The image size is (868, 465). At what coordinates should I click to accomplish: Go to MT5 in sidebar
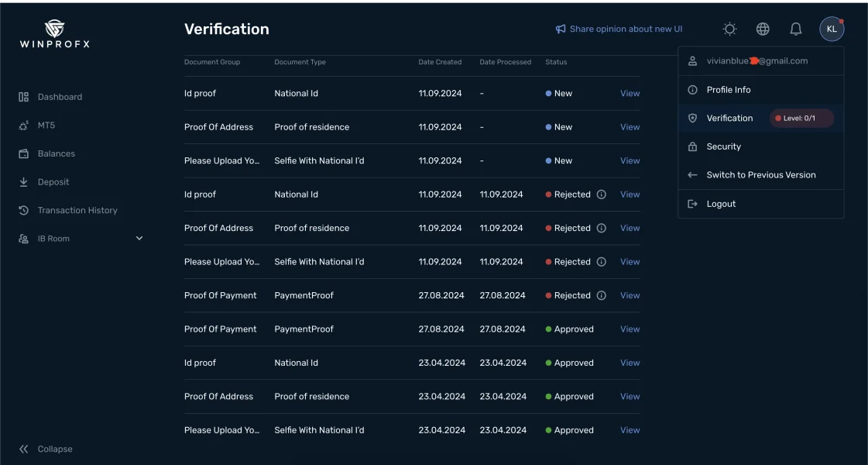46,126
